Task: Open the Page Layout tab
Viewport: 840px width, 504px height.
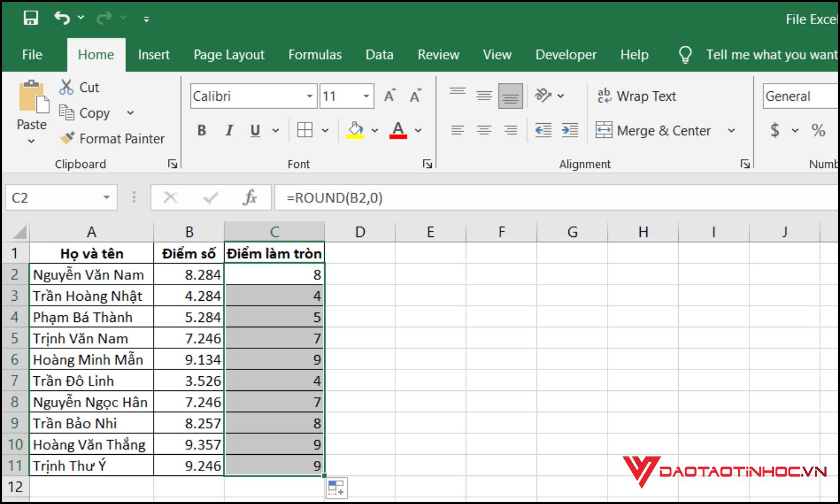Action: coord(228,55)
